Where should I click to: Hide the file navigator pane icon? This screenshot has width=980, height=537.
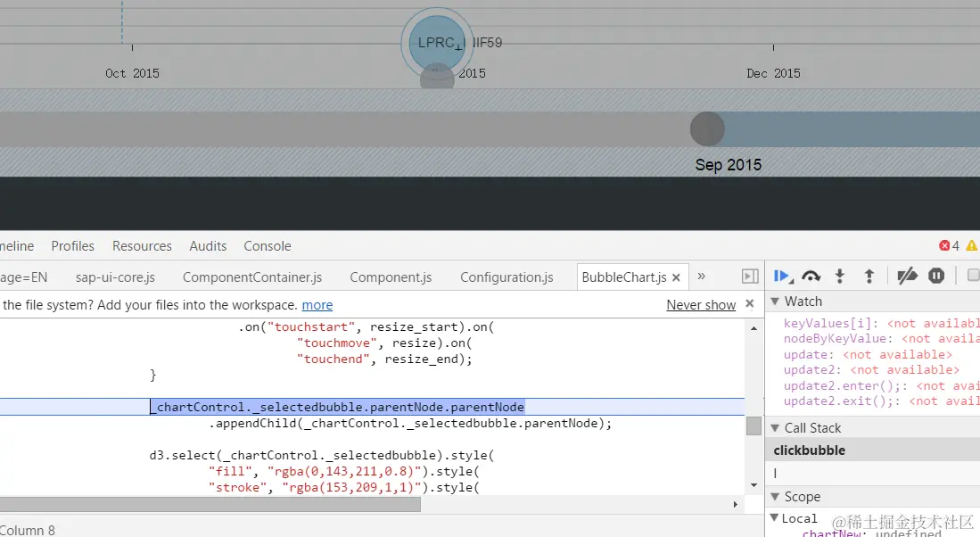(x=750, y=277)
